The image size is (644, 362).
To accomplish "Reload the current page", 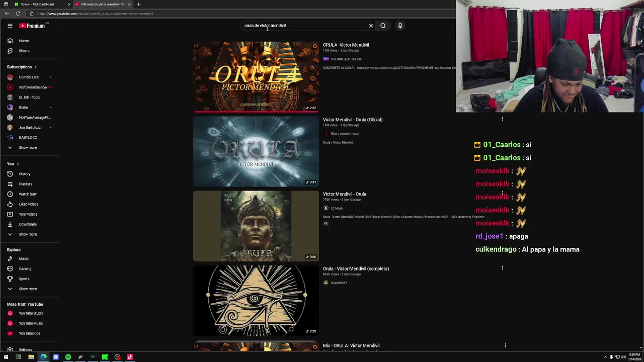I will (x=18, y=14).
